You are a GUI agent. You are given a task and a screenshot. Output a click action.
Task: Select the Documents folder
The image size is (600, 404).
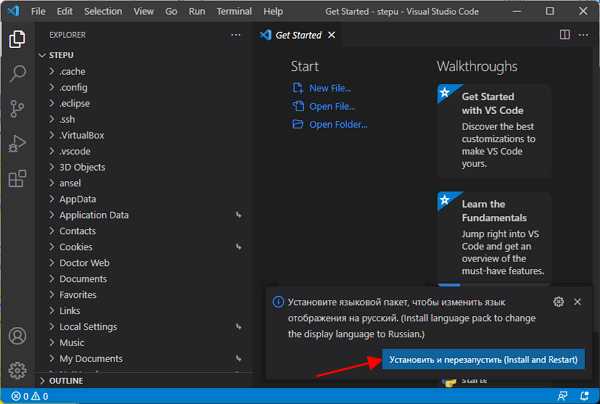click(83, 279)
